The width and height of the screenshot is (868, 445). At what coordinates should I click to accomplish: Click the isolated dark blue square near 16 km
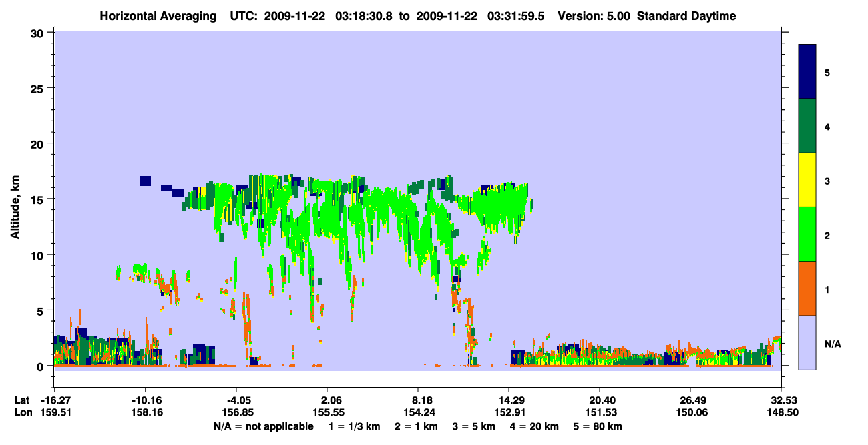145,181
